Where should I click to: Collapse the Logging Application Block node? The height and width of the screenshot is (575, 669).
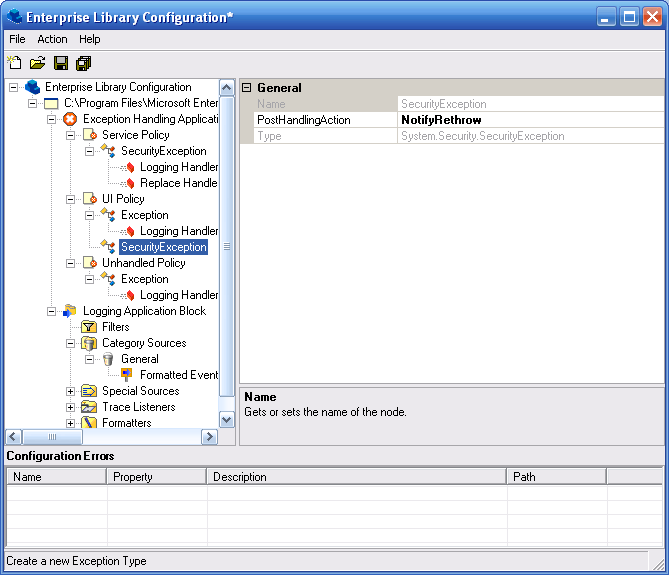coord(51,311)
